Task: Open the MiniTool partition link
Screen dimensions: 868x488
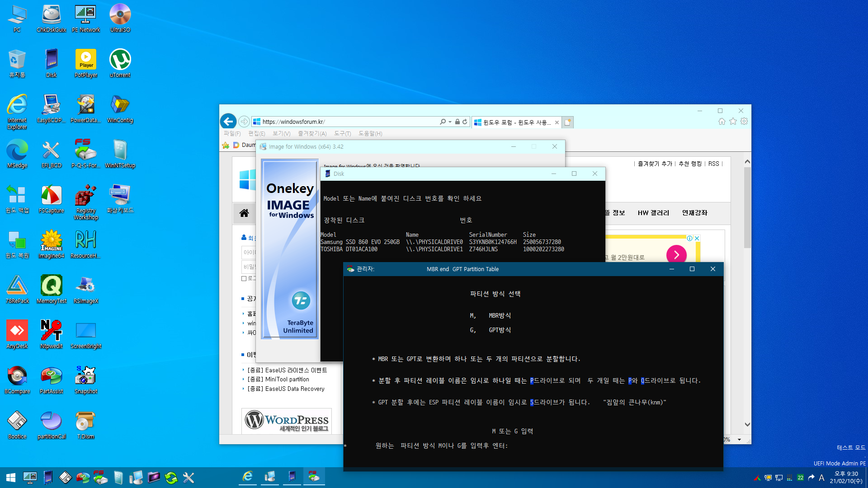Action: [x=278, y=380]
